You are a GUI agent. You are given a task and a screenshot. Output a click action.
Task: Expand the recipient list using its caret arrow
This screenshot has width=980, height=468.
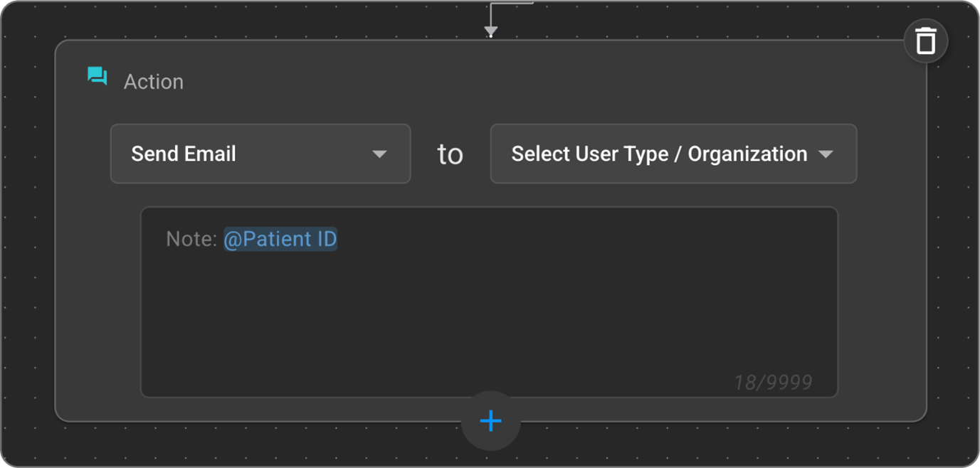(826, 154)
